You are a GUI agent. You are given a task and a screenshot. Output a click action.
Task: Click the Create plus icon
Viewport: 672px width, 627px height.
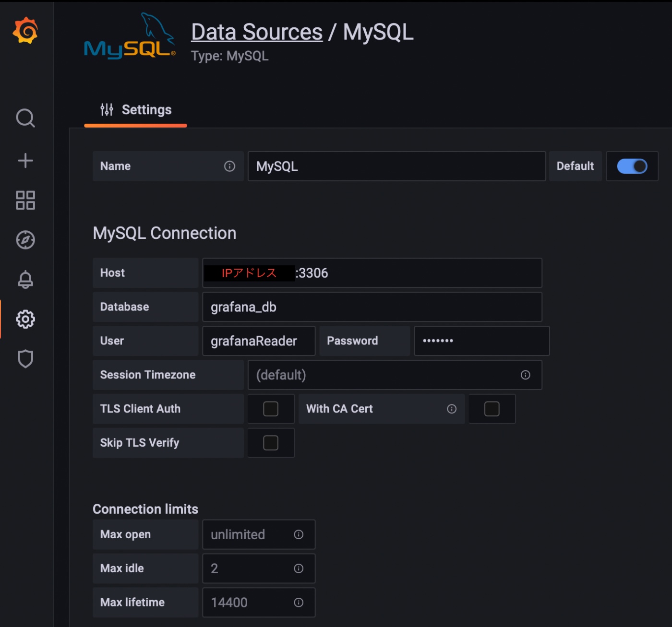coord(25,160)
